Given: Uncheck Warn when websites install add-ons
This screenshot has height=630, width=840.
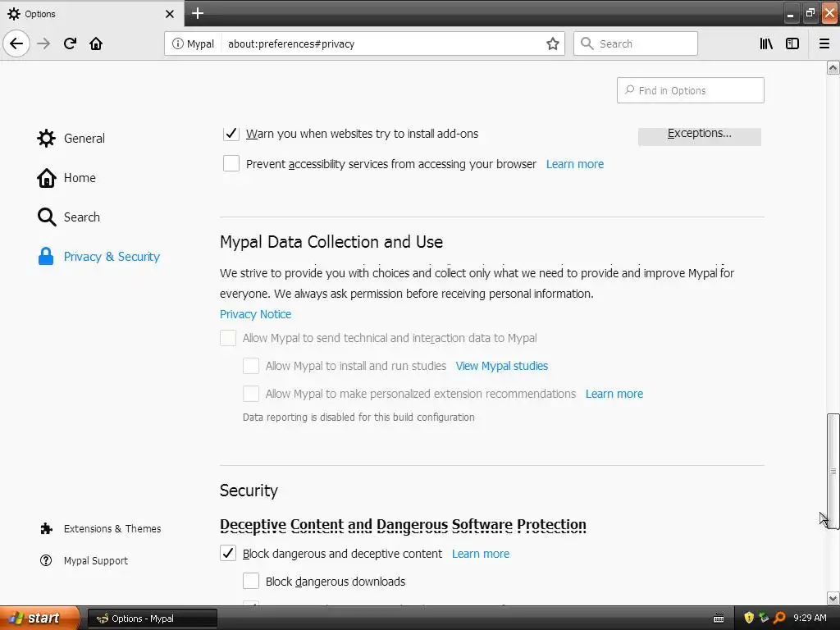Looking at the screenshot, I should [231, 134].
